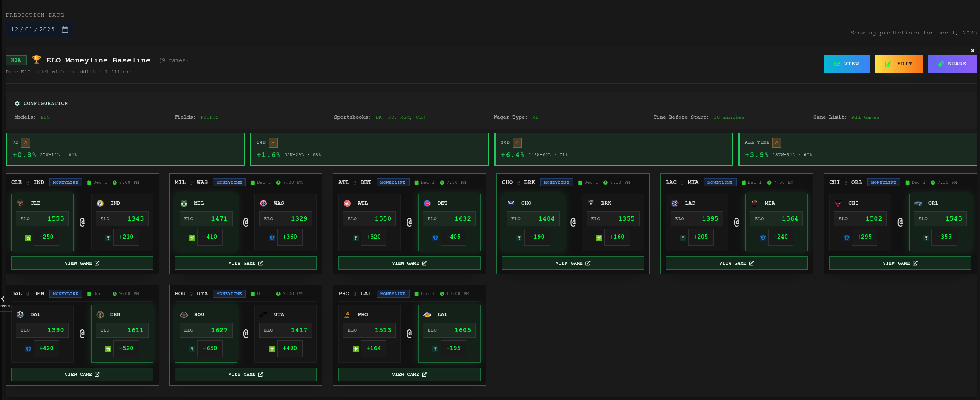Image resolution: width=980 pixels, height=400 pixels.
Task: Expand the side panel with left chevron
Action: pyautogui.click(x=3, y=299)
